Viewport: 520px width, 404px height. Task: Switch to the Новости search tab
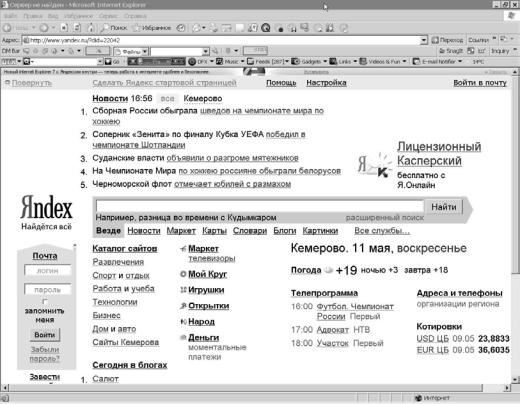click(144, 231)
